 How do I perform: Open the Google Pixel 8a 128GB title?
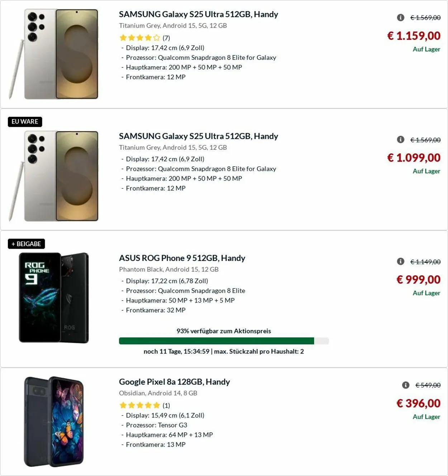(x=174, y=382)
